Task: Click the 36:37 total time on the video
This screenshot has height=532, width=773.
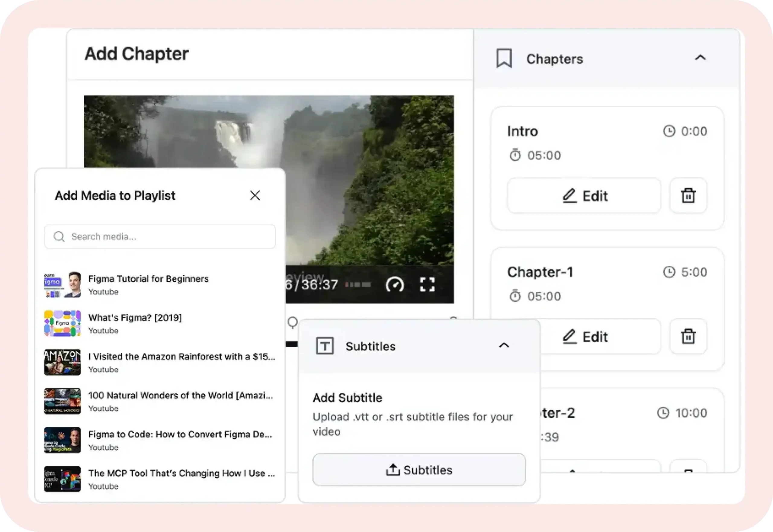Action: click(320, 285)
